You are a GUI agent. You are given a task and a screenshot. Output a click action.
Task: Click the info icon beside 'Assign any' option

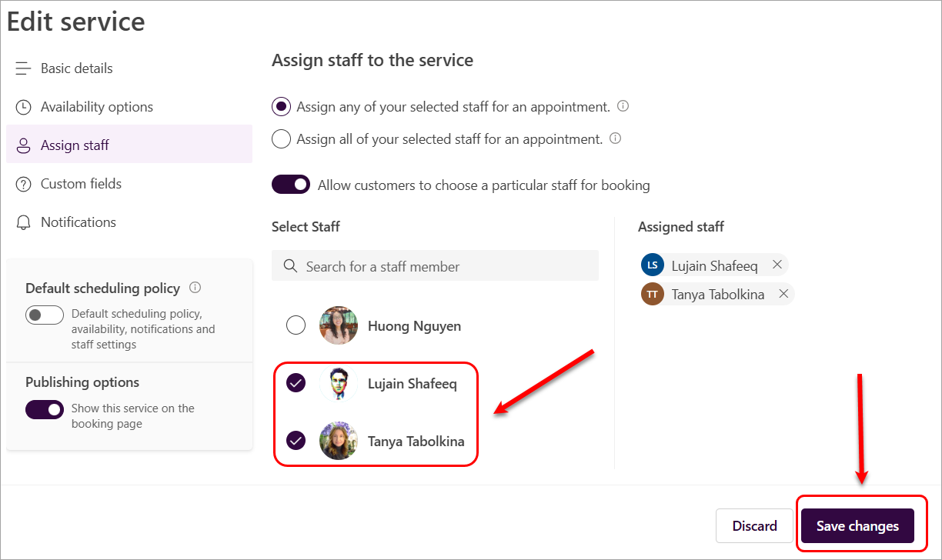coord(623,106)
